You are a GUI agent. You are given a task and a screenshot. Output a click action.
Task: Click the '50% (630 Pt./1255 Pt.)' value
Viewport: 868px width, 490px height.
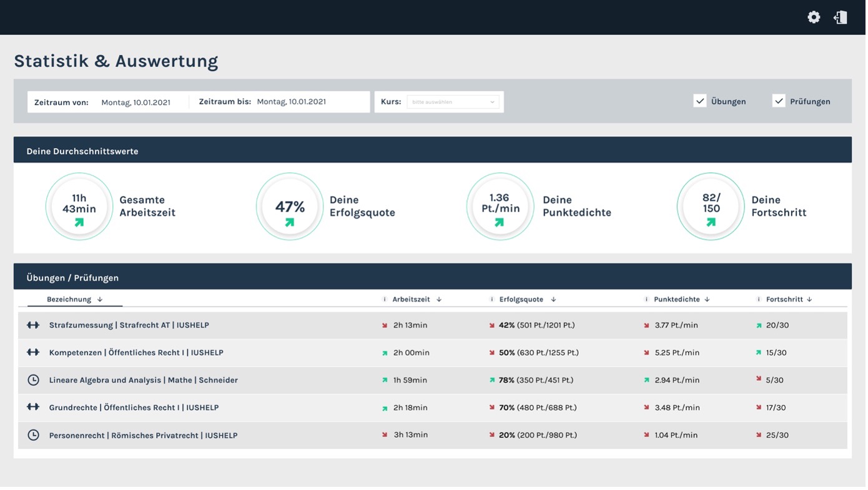[x=538, y=353]
